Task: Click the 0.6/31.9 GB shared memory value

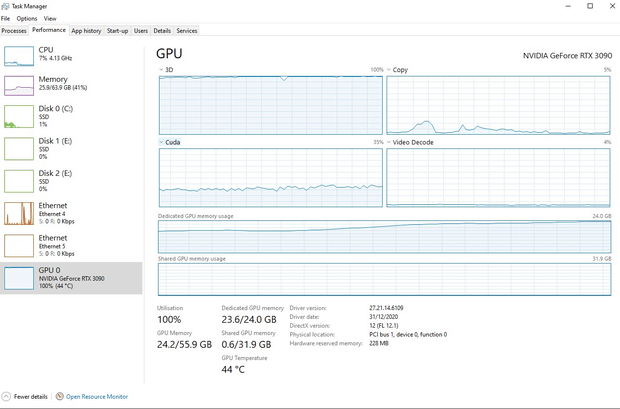Action: (x=246, y=345)
